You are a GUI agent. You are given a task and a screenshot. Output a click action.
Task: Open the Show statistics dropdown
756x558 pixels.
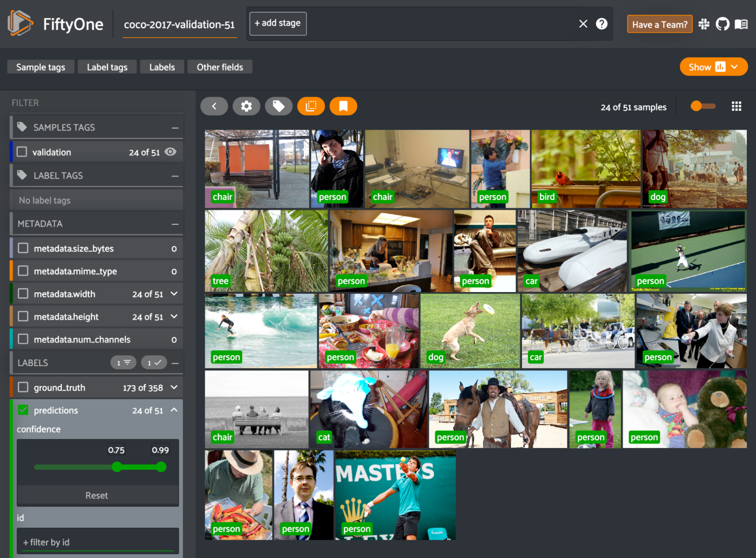tap(713, 67)
